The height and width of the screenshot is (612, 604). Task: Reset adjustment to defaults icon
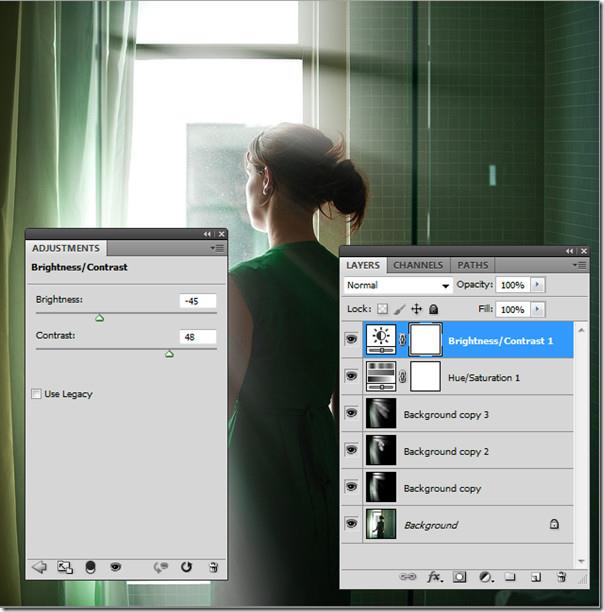186,567
